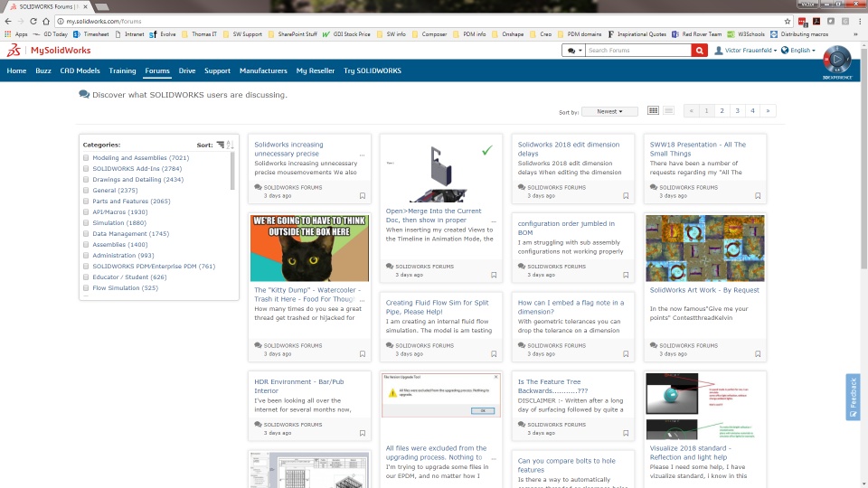This screenshot has height=488, width=868.
Task: Bookmark this page with star icon
Action: click(788, 21)
